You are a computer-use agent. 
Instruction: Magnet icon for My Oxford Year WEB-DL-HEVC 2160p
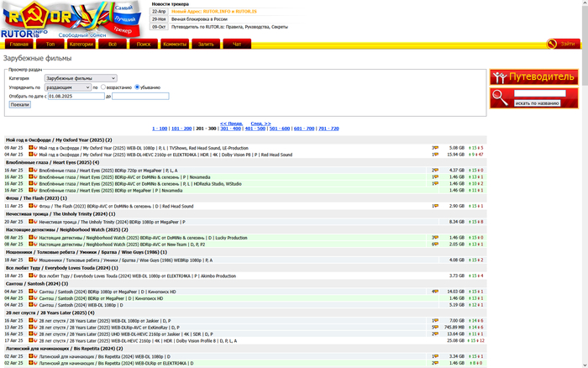pos(35,155)
